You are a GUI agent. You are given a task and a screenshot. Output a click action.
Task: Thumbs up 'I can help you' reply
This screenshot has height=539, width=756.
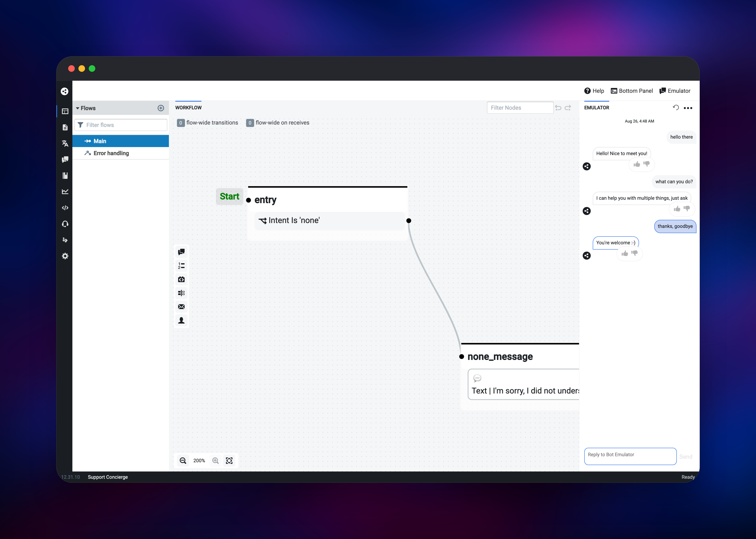point(677,209)
